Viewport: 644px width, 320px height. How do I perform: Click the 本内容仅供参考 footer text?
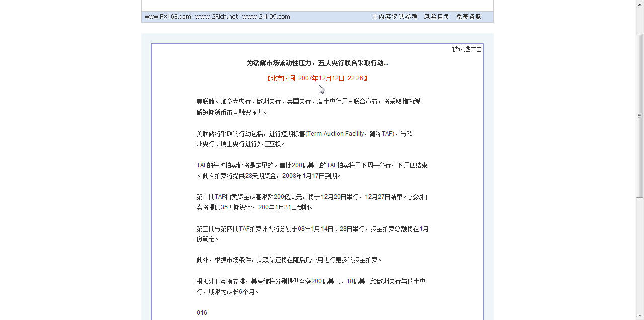394,17
